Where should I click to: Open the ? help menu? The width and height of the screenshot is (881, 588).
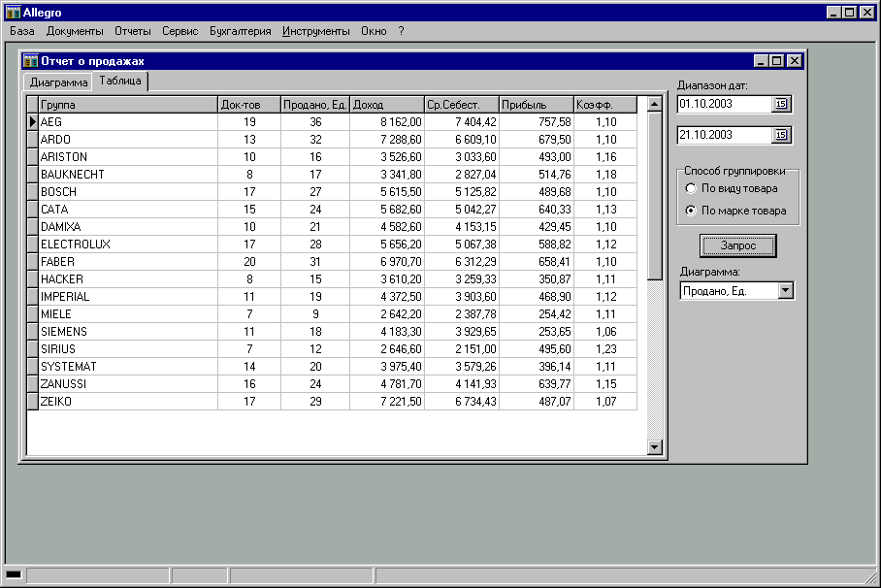[401, 31]
